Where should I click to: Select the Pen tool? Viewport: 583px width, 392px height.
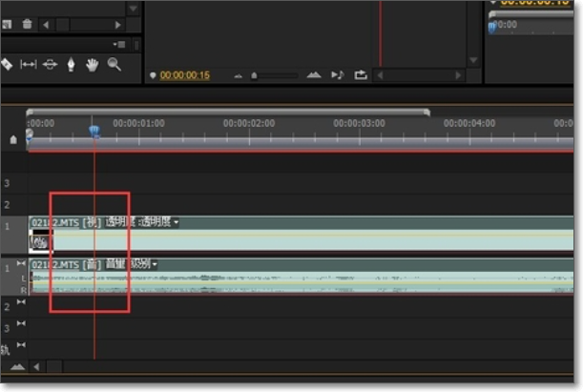point(71,65)
